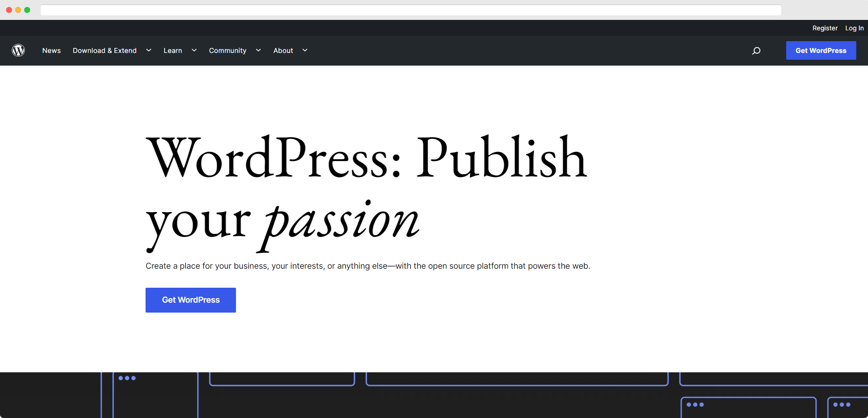Click the green maximize window dot
Screen dimensions: 868x418
pyautogui.click(x=27, y=10)
